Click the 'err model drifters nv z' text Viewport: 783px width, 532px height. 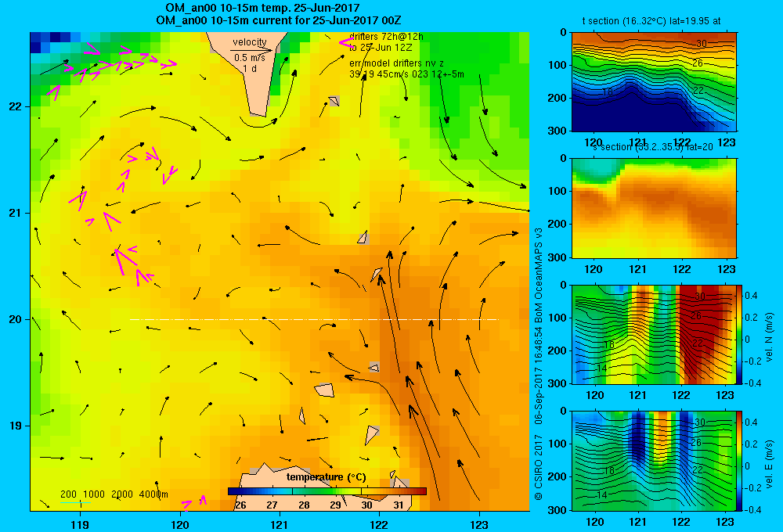396,63
